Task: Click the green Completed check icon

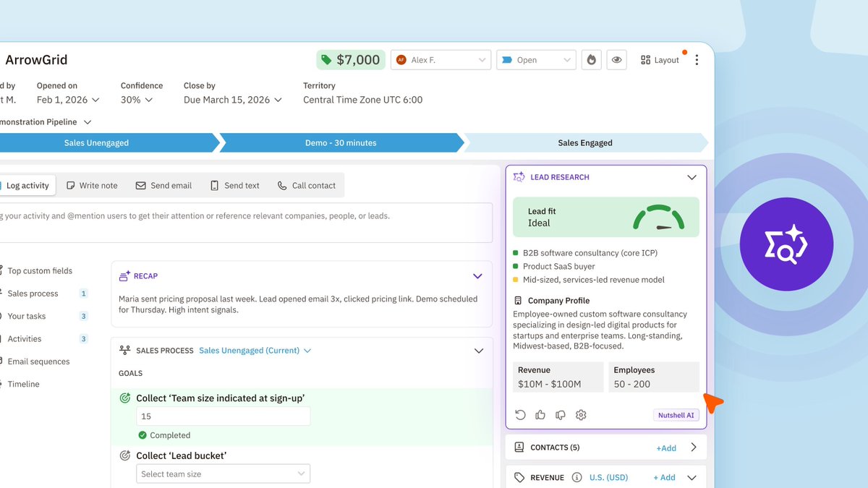Action: [142, 435]
